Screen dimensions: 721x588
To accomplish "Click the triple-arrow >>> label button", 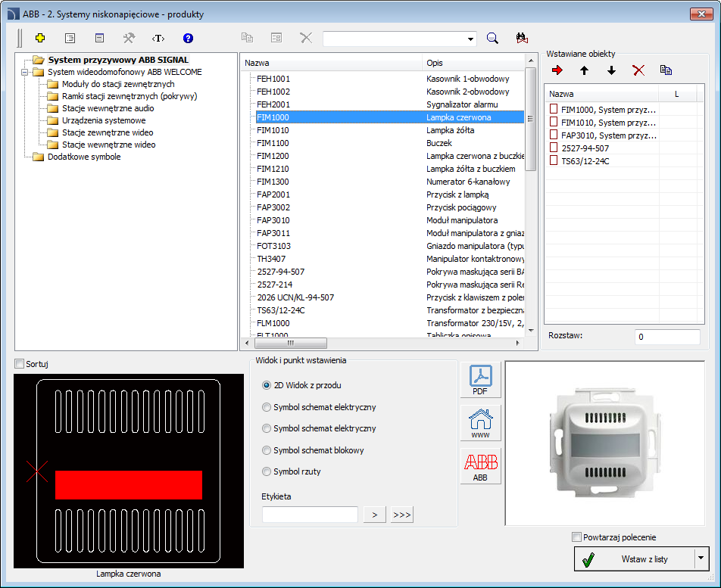I will click(402, 515).
